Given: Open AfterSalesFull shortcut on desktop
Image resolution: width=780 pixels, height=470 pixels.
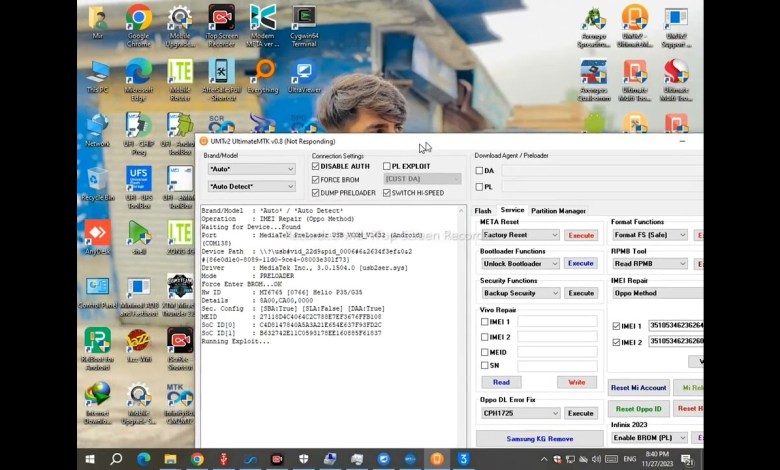Looking at the screenshot, I should [221, 80].
